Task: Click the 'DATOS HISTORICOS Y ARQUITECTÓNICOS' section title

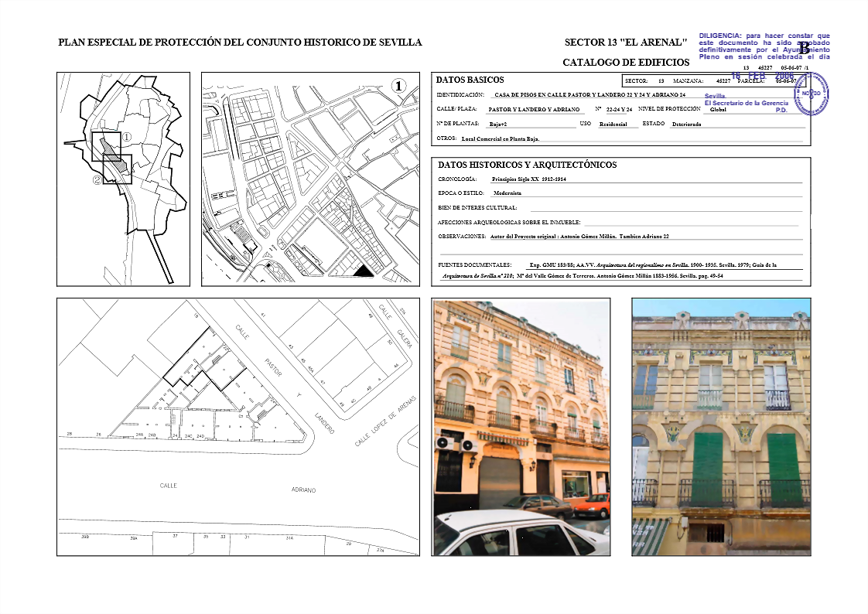Action: [527, 165]
